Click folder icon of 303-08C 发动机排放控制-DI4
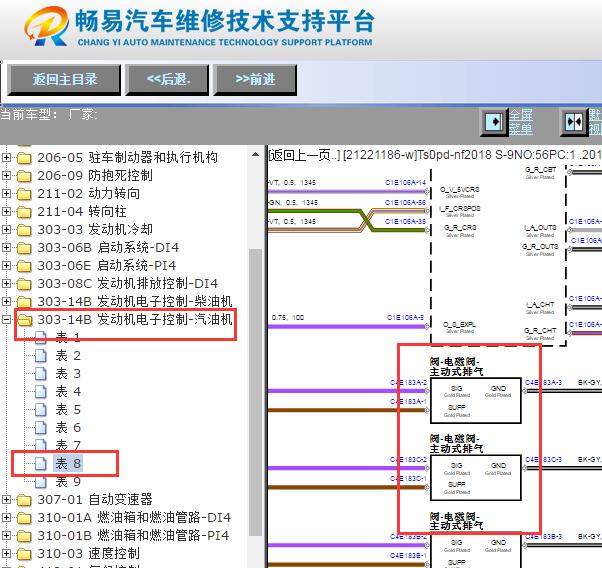This screenshot has width=602, height=568. point(24,284)
